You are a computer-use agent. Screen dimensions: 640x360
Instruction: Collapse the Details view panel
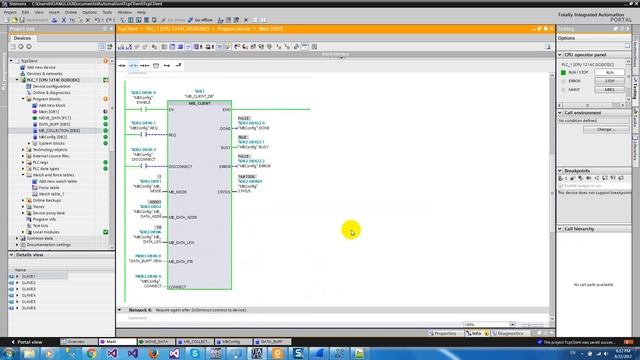(x=11, y=255)
